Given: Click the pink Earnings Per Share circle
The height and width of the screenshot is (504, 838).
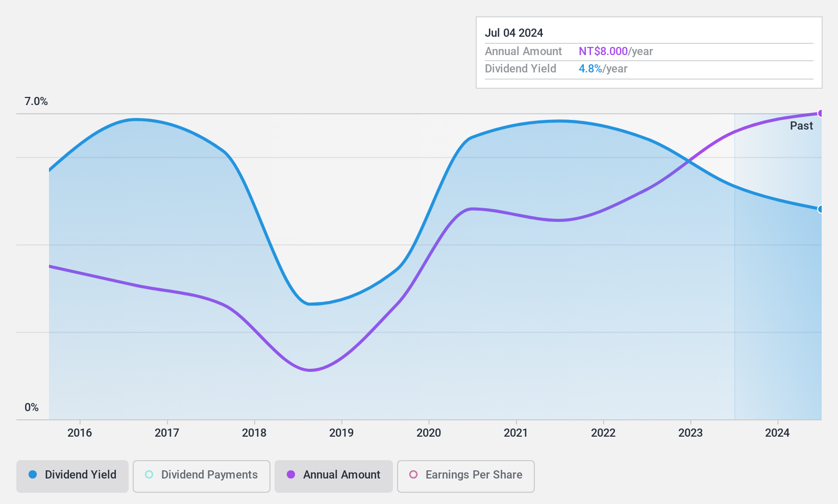Looking at the screenshot, I should click(413, 474).
